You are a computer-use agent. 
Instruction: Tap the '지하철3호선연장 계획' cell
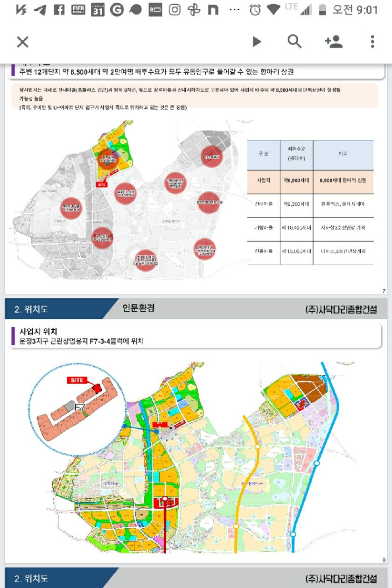343,229
